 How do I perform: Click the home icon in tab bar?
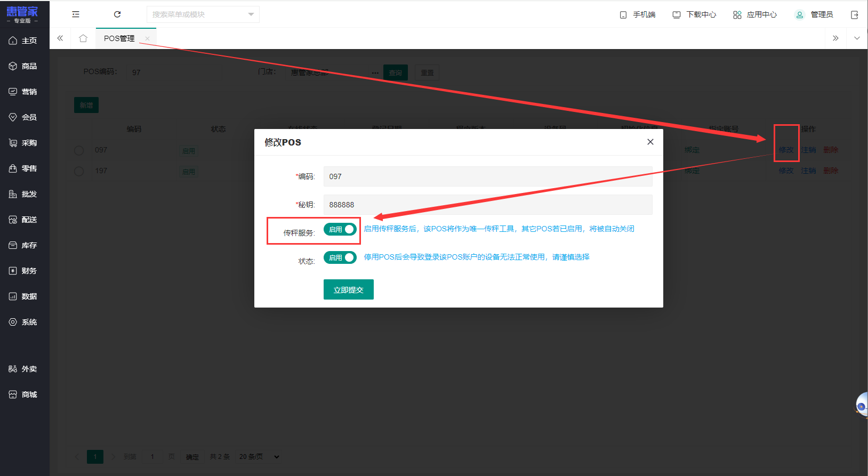pos(83,38)
